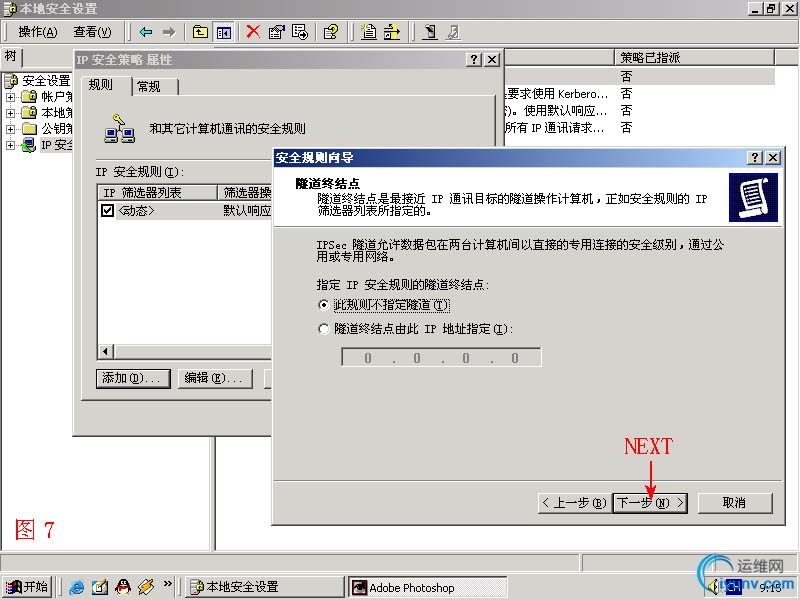Click the Up one level folder icon
800x600 pixels.
(x=200, y=32)
